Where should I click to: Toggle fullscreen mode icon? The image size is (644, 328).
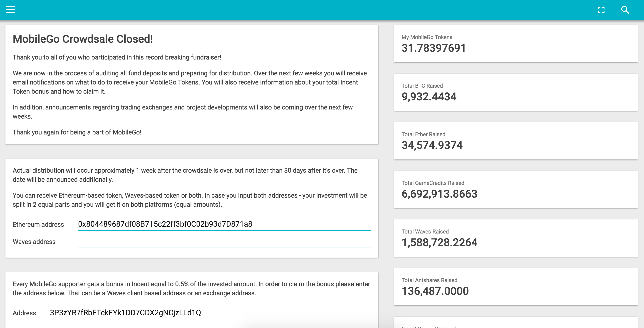tap(601, 10)
